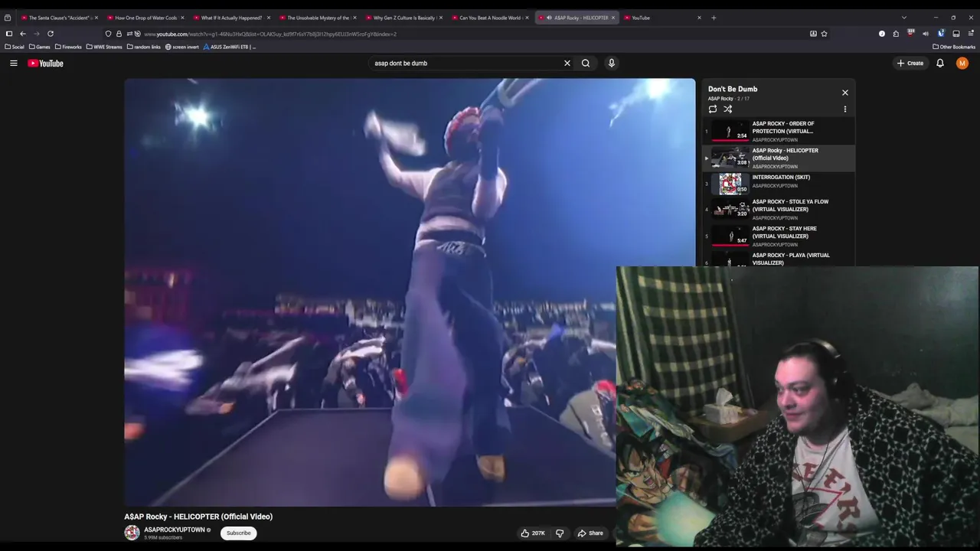980x551 pixels.
Task: Go to the YouTube home logo
Action: 45,64
